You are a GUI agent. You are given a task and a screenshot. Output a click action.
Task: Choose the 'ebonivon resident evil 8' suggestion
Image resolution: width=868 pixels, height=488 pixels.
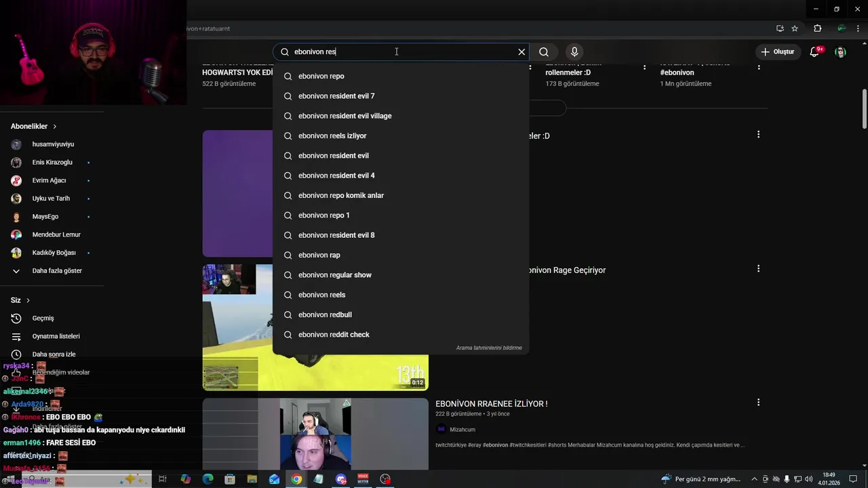pyautogui.click(x=401, y=235)
